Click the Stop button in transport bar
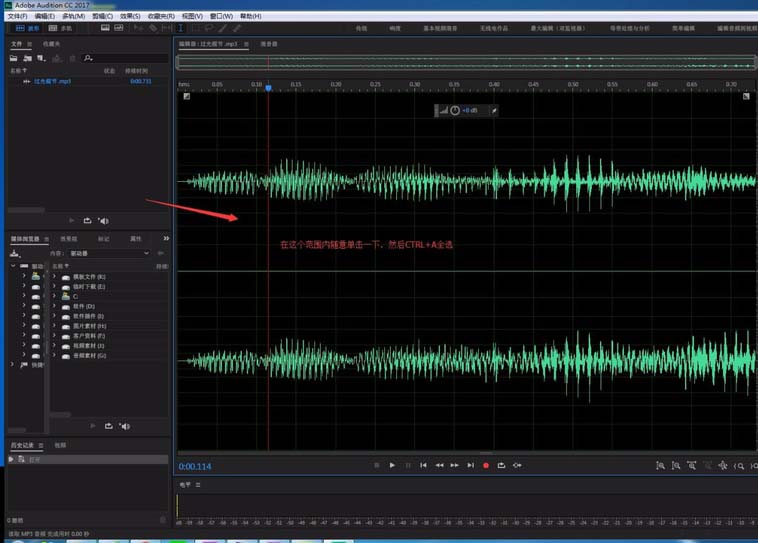The width and height of the screenshot is (758, 543). pos(376,465)
